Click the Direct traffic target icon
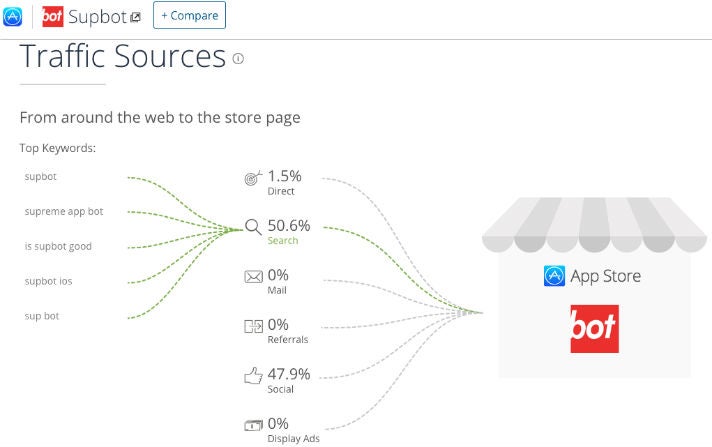 [x=254, y=178]
